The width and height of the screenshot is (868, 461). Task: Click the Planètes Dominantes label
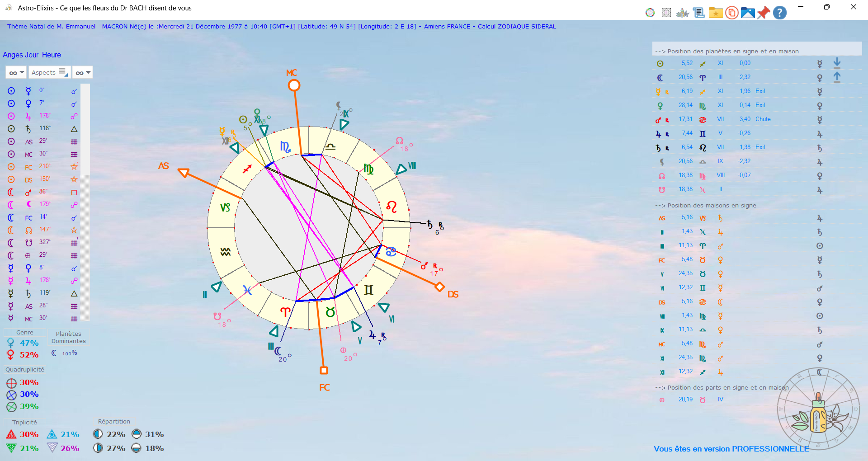tap(69, 337)
